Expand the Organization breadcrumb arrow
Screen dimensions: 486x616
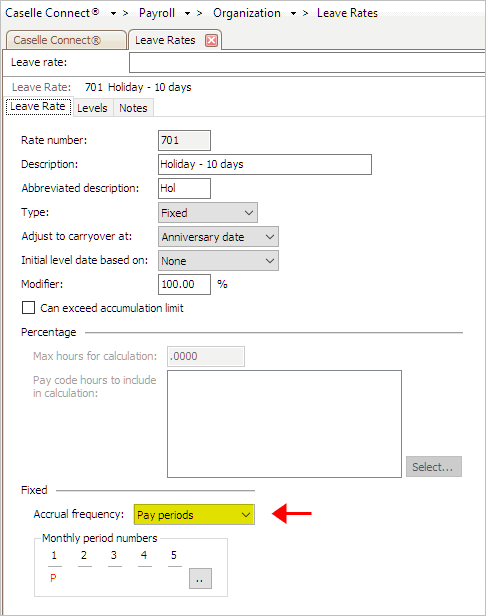pyautogui.click(x=293, y=14)
